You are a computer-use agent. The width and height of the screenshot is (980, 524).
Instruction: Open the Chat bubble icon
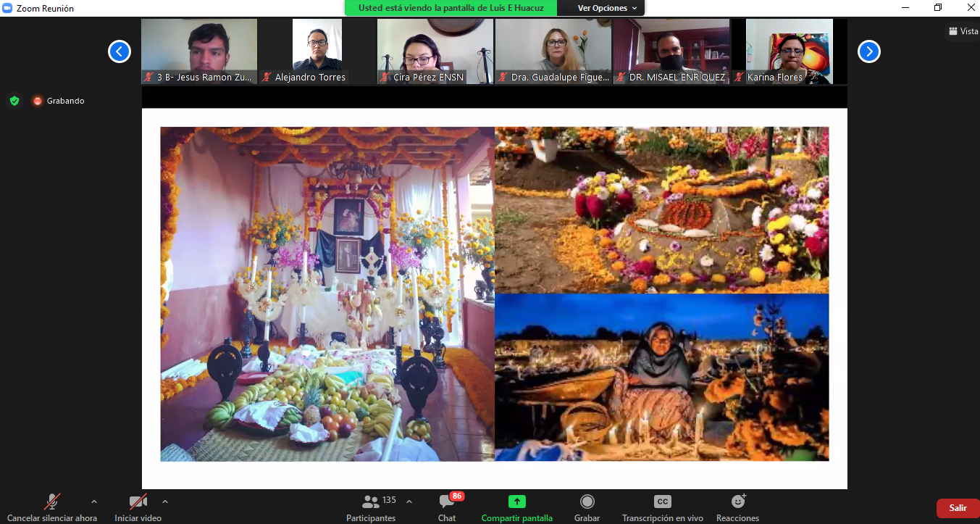[447, 502]
